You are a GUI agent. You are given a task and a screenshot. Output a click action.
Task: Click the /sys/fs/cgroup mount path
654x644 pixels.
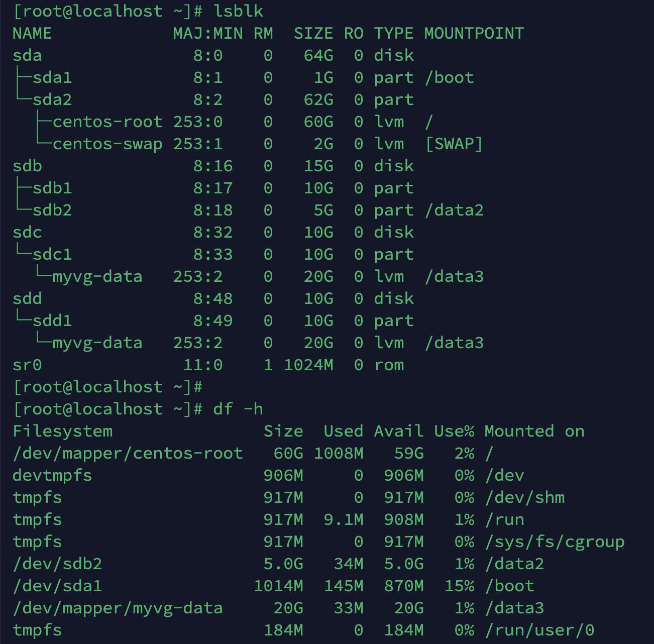point(554,542)
